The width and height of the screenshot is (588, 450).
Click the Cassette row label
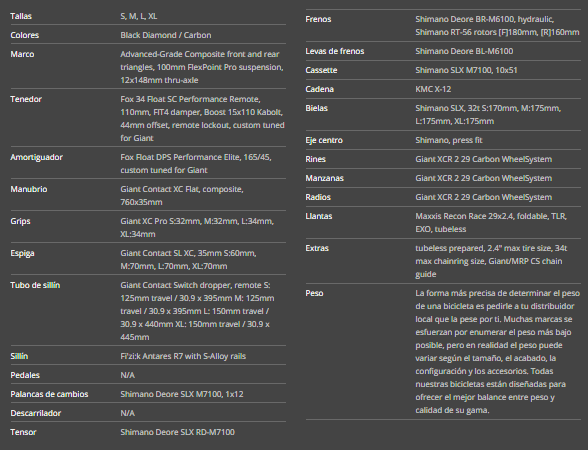(x=321, y=70)
